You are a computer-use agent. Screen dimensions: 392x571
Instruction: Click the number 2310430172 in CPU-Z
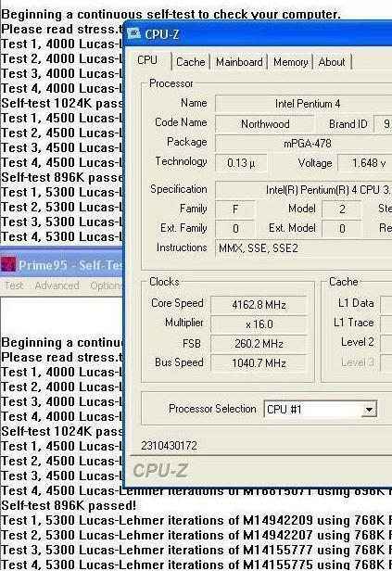tap(169, 445)
